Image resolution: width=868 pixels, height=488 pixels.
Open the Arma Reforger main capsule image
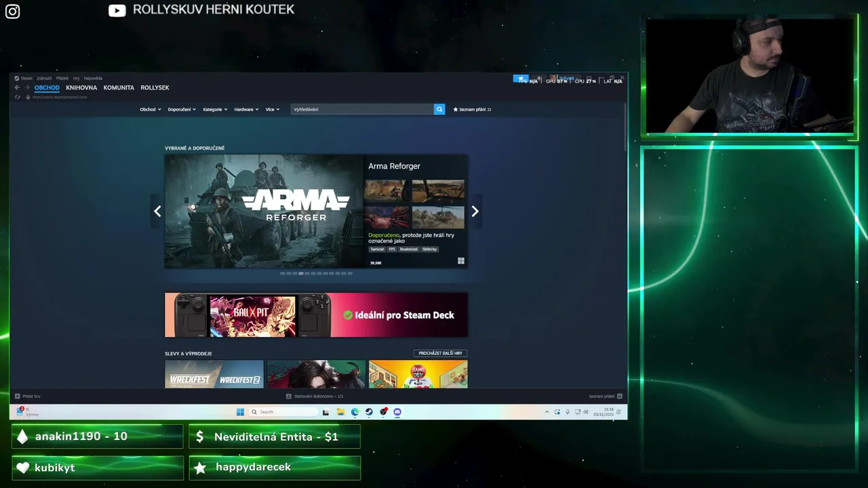[x=264, y=211]
